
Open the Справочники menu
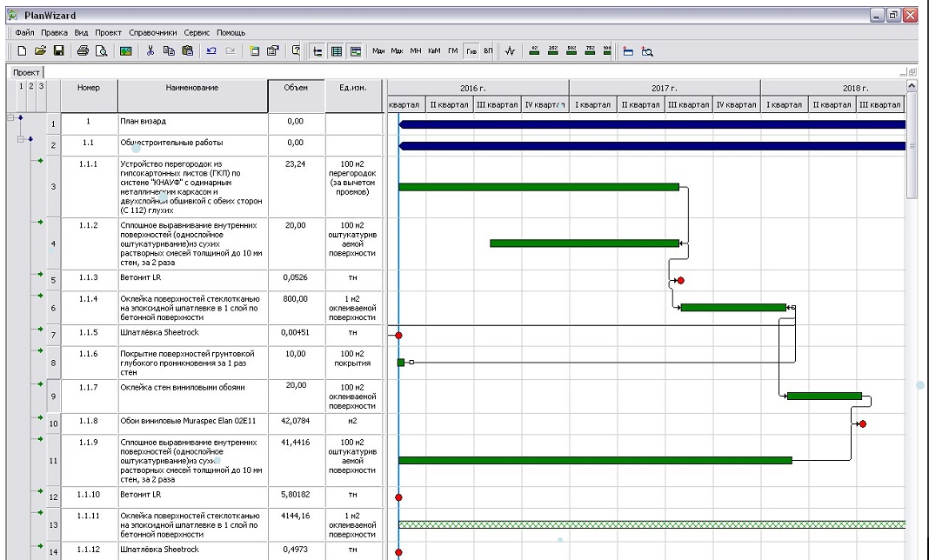pyautogui.click(x=153, y=32)
